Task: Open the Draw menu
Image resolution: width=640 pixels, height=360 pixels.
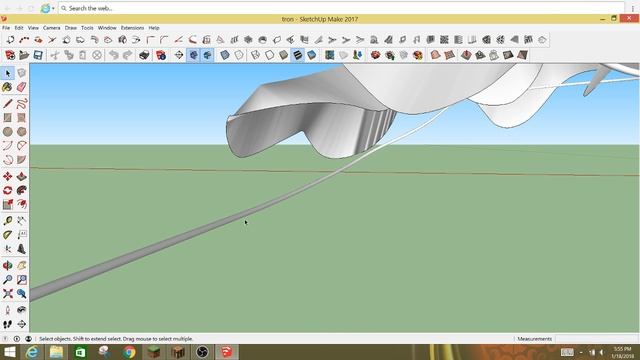Action: [71, 28]
